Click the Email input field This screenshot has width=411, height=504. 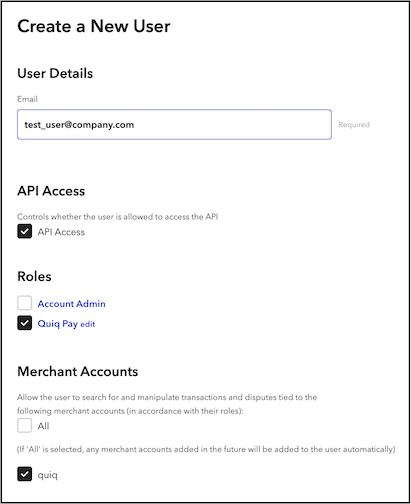click(174, 124)
